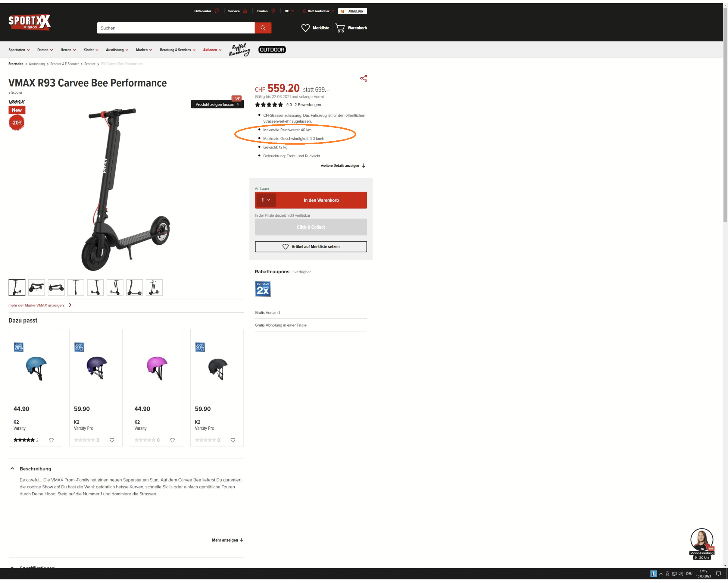Click the SportXX Migros logo
Screen dimensions: 728x583
pos(30,22)
